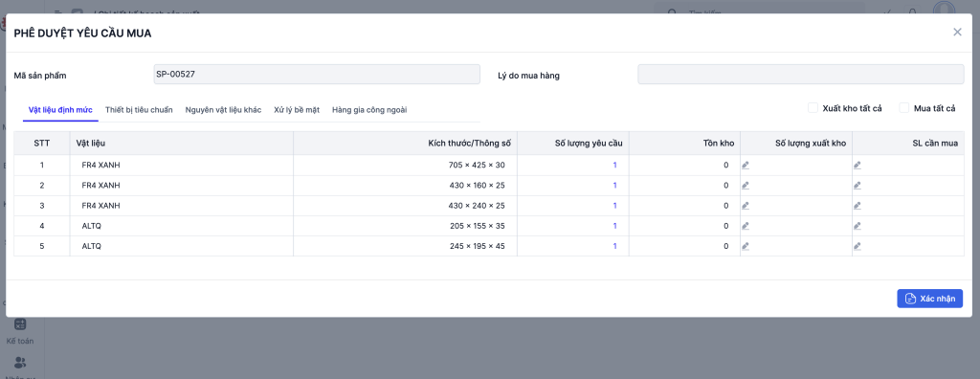Switch to Thiết bị tiêu chuẩn tab
The width and height of the screenshot is (980, 379).
coord(139,110)
